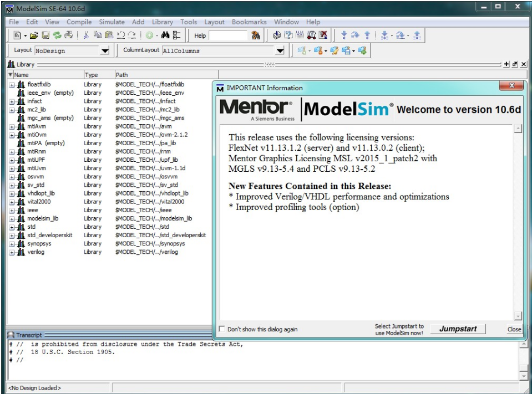Click the Jumpstart button
Image resolution: width=532 pixels, height=394 pixels.
click(x=457, y=329)
